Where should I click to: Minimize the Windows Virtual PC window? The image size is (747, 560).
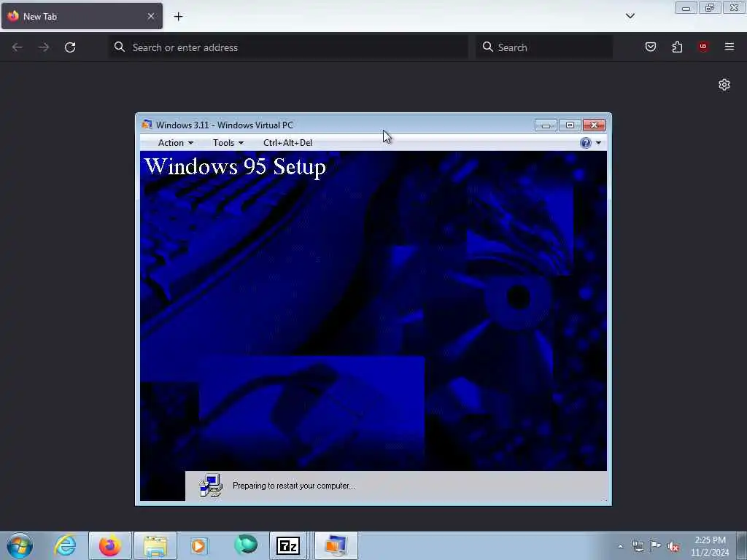click(546, 125)
